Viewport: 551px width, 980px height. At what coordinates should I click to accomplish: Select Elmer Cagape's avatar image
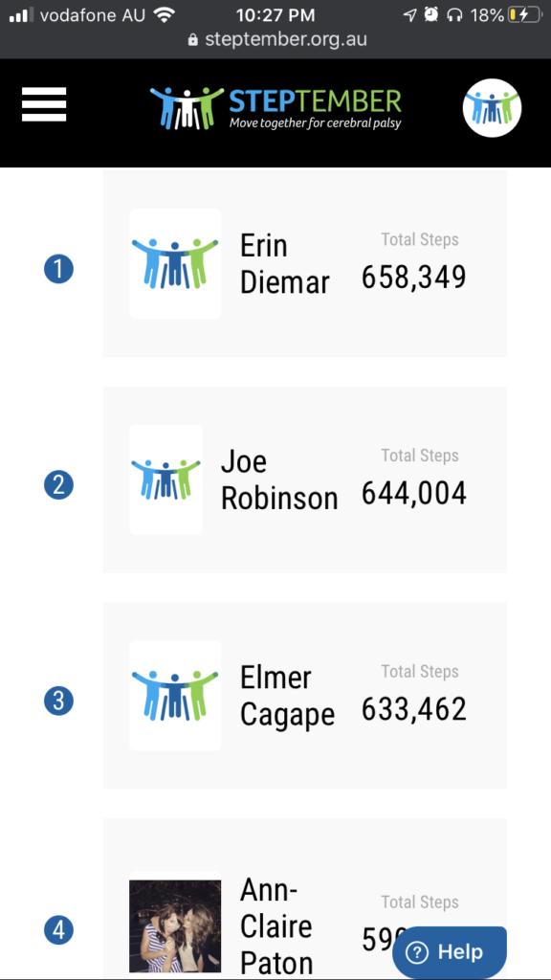tap(175, 696)
